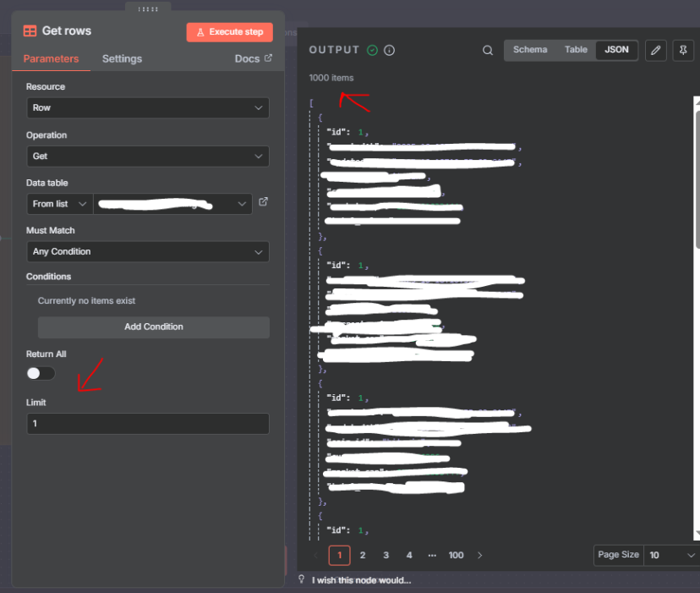Open data table in new tab icon
The height and width of the screenshot is (593, 700).
click(264, 202)
